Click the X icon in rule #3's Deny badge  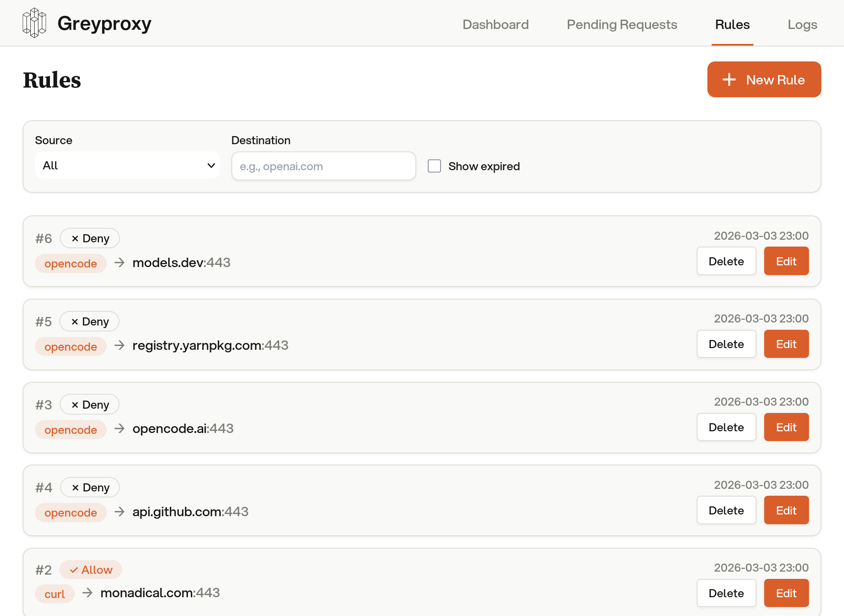click(75, 404)
